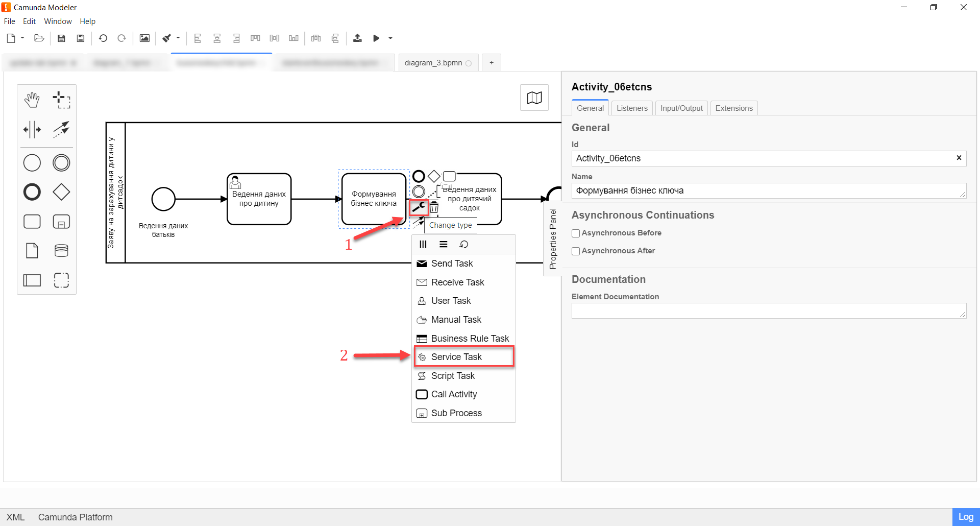Viewport: 980px width, 526px height.
Task: Open the Edit menu
Action: [29, 21]
